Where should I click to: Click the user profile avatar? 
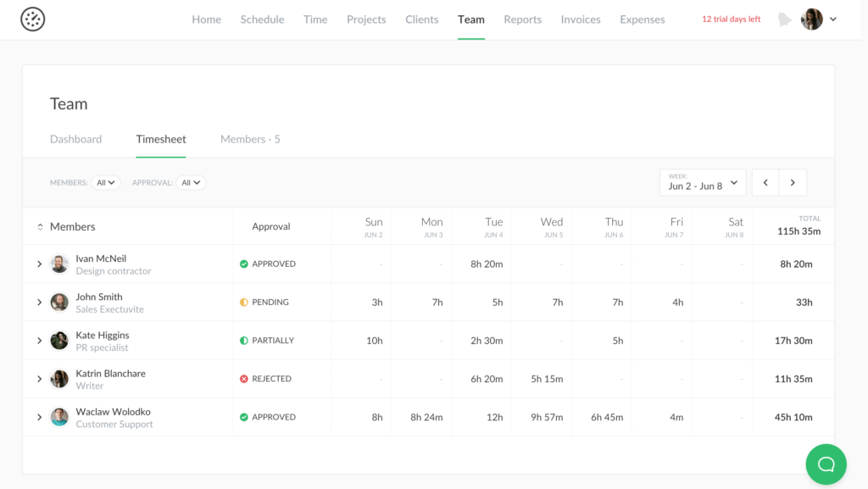tap(811, 19)
